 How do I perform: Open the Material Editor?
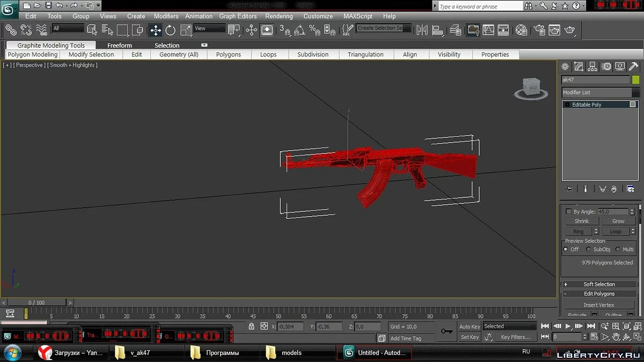[521, 30]
